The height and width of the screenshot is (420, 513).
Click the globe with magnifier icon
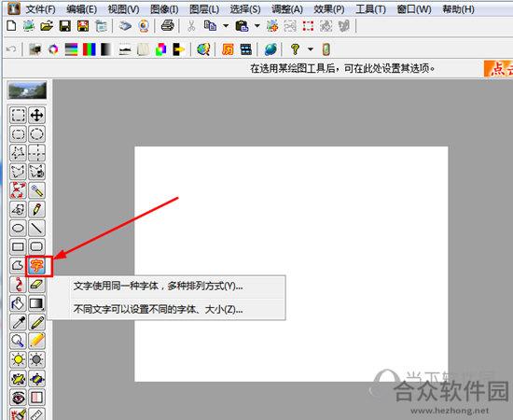point(203,49)
